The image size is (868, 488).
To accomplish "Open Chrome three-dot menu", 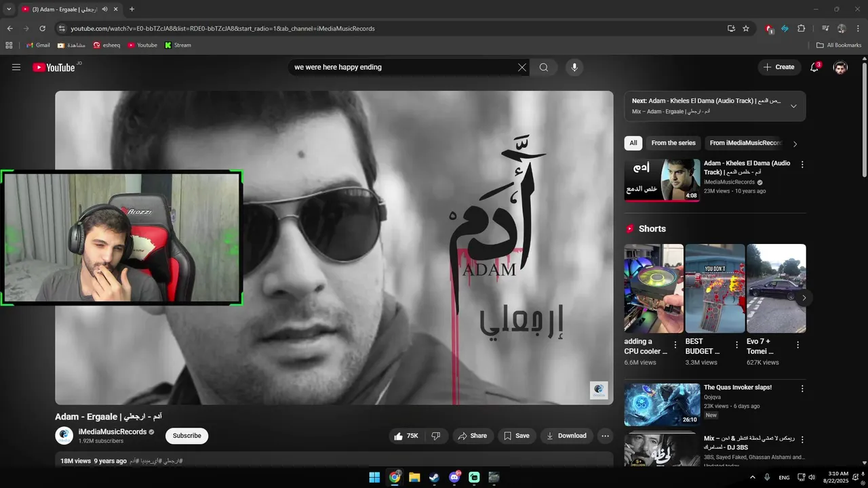I will click(859, 28).
